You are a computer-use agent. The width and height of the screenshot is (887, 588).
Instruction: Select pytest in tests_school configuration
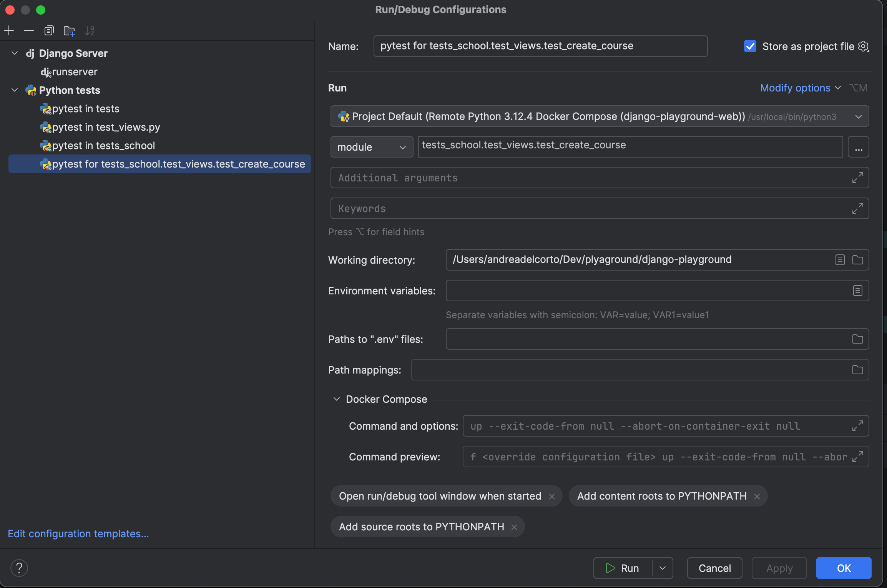(103, 146)
